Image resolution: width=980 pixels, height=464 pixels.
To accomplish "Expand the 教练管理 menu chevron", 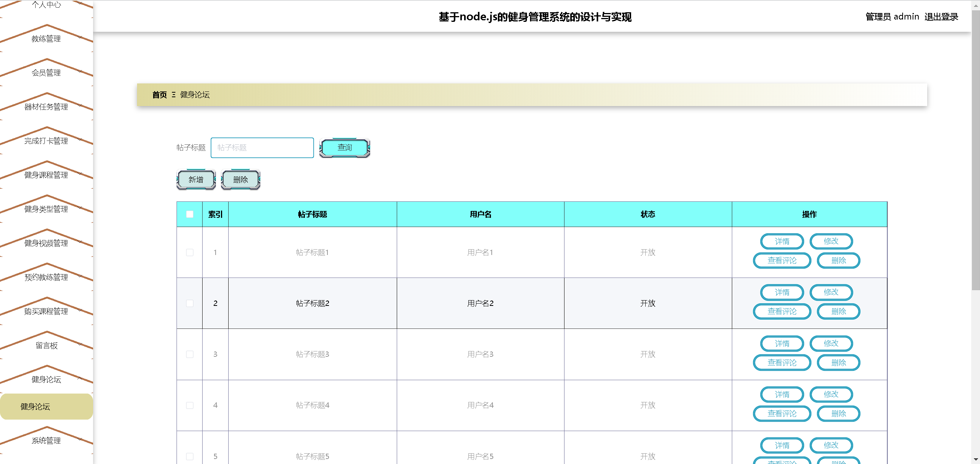I will [80, 37].
